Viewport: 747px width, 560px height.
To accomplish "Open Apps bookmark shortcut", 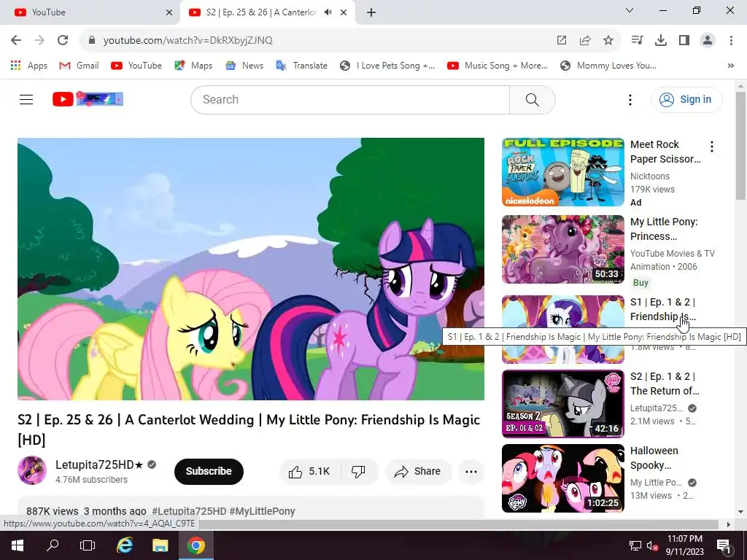I will coord(29,66).
